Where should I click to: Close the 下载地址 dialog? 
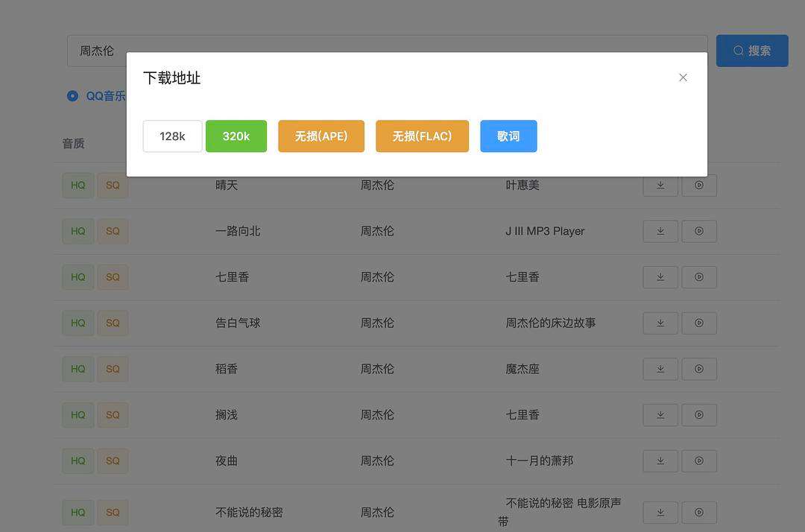coord(683,77)
